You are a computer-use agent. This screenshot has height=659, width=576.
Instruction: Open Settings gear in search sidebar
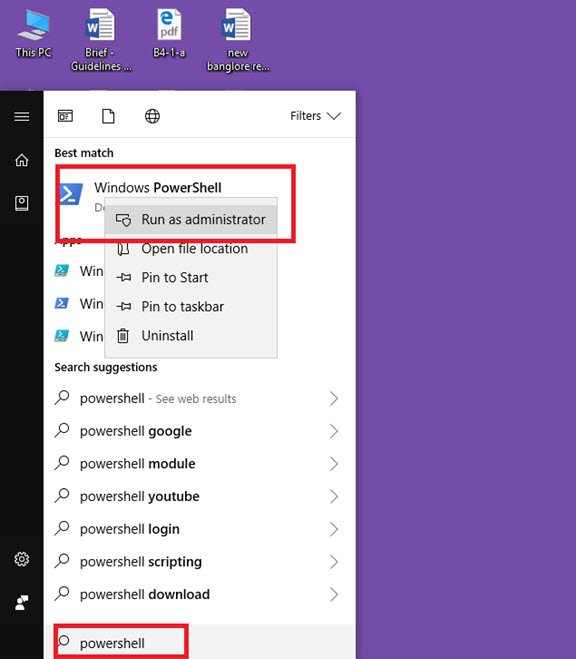tap(22, 559)
